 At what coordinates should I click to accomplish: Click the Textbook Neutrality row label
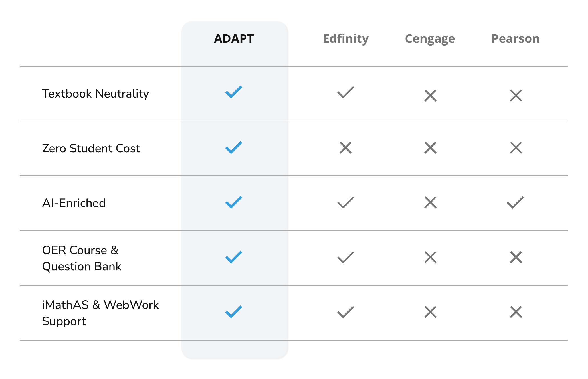[95, 94]
